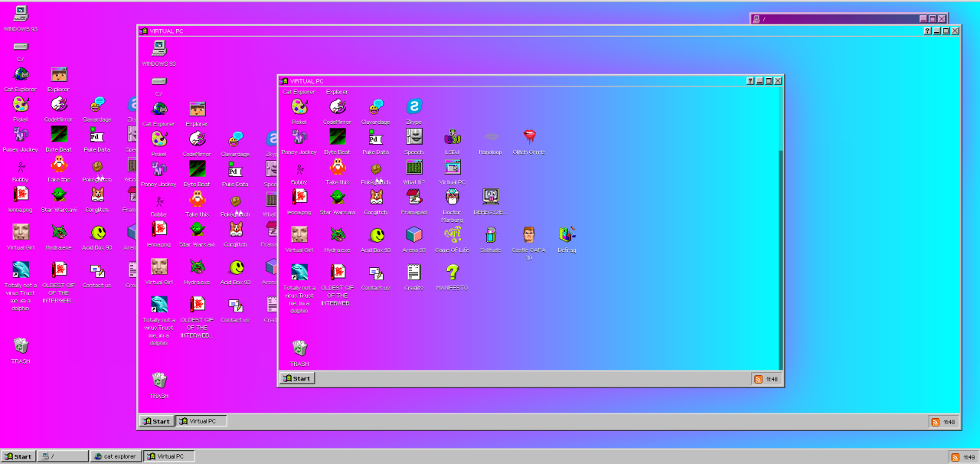Click the bottom Start button

click(17, 456)
